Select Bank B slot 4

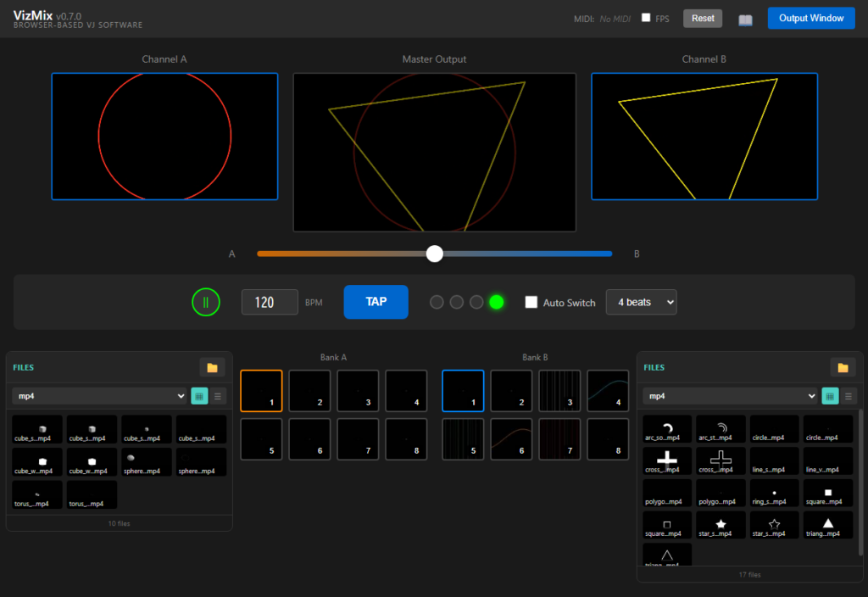pos(608,391)
